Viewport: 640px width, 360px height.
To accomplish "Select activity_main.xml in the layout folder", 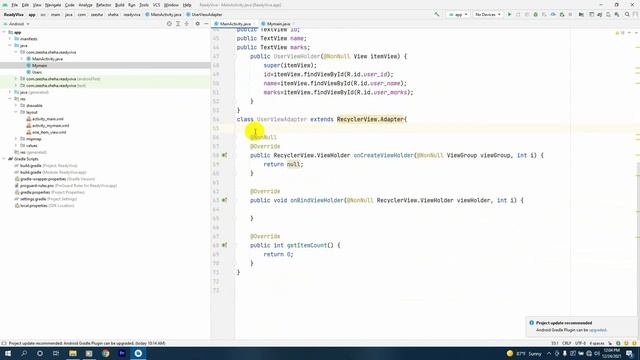I will coord(48,119).
